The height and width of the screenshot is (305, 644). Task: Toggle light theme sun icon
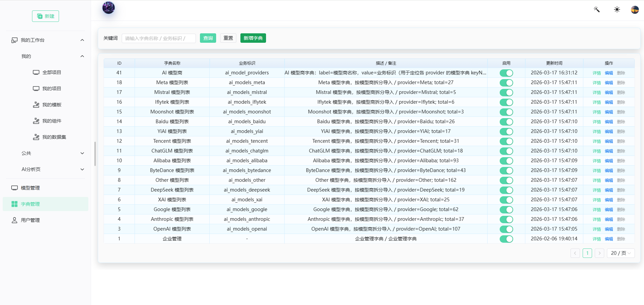tap(617, 9)
